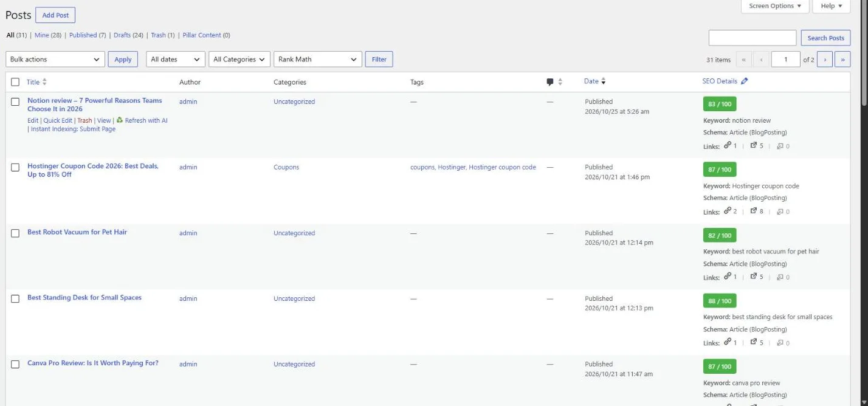Screen dimensions: 868x406
Task: Click the recycle icon beside Refresh with AI
Action: click(x=120, y=120)
